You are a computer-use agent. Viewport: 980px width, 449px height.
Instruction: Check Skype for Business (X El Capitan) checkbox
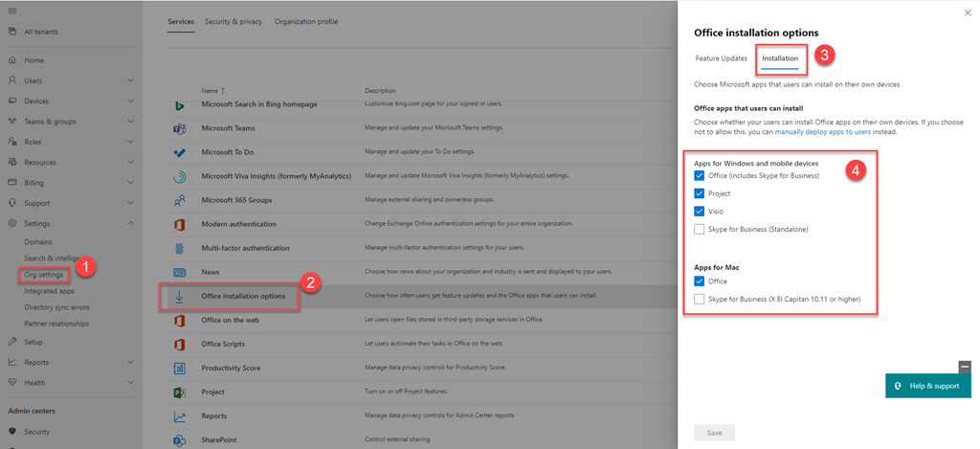(699, 300)
